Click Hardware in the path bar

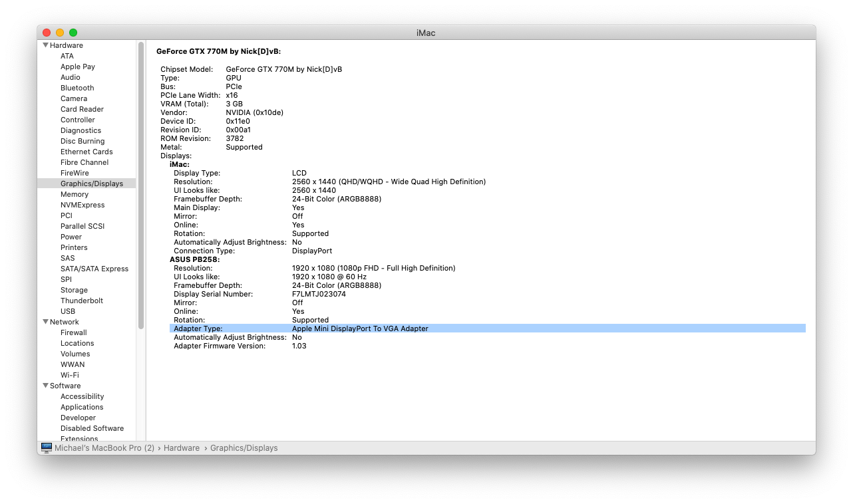(x=182, y=448)
